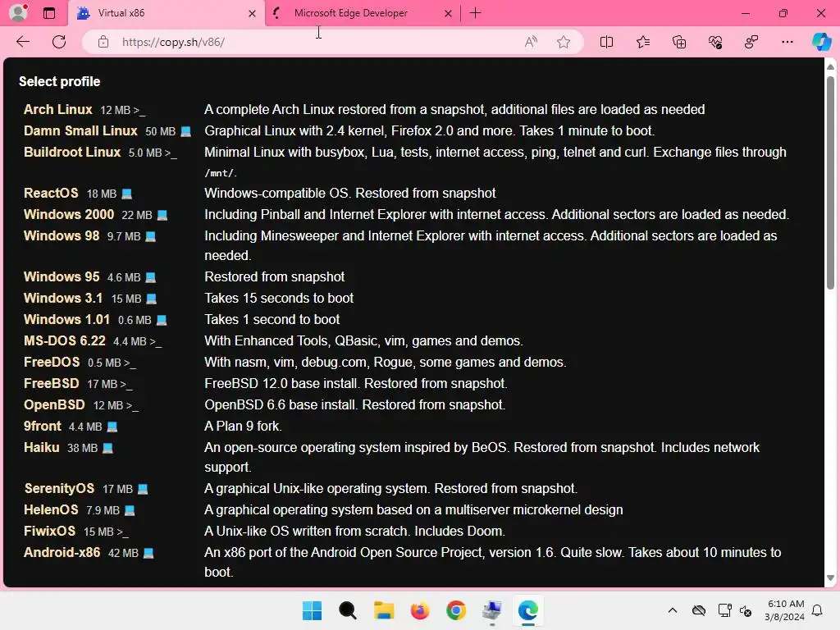The height and width of the screenshot is (630, 840).
Task: Open the muted volume tray icon
Action: (x=746, y=610)
